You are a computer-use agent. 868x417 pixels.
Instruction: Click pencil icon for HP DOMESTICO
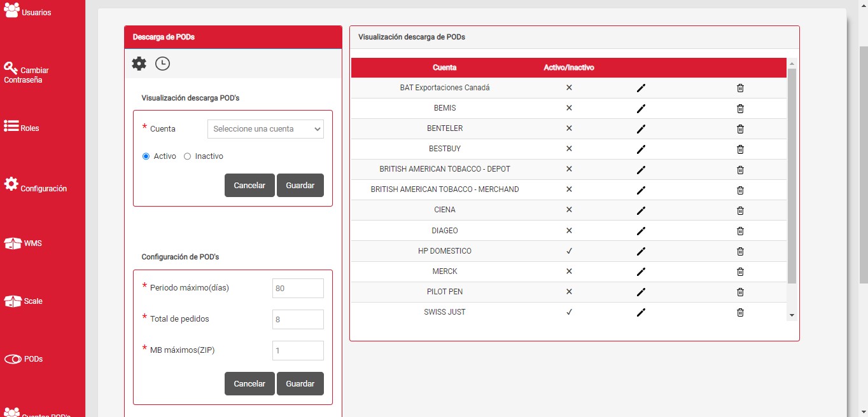pos(641,252)
